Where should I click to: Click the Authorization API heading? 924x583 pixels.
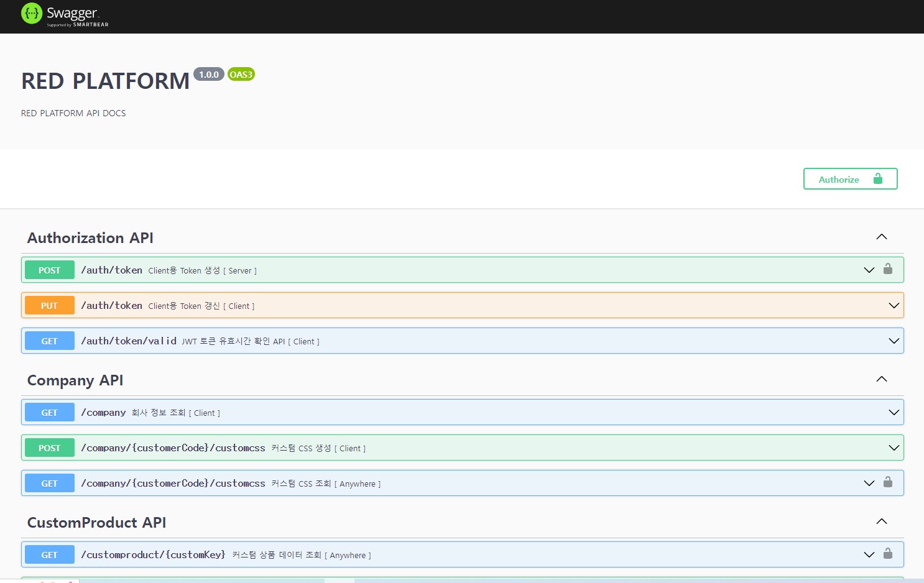pyautogui.click(x=90, y=238)
